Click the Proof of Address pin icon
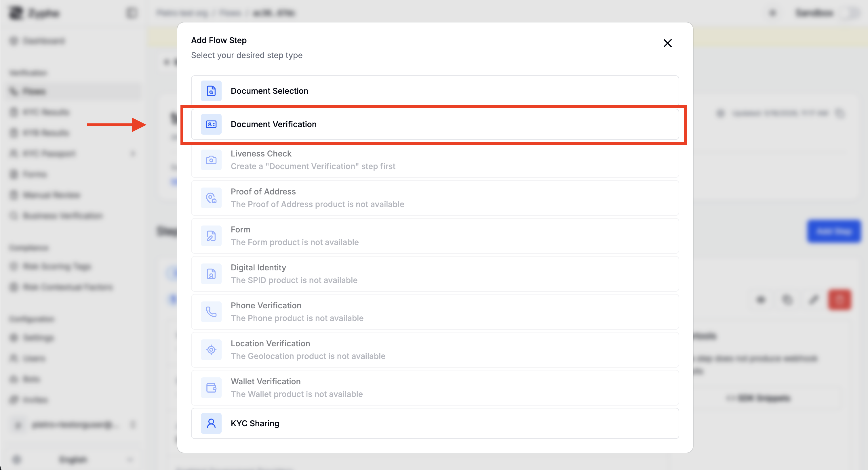The height and width of the screenshot is (470, 868). tap(211, 198)
